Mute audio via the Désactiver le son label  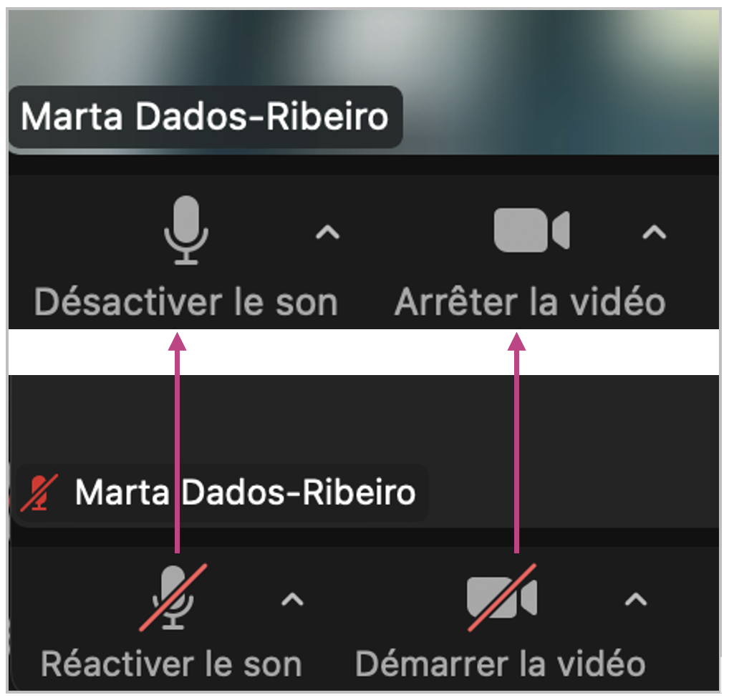pos(186,302)
